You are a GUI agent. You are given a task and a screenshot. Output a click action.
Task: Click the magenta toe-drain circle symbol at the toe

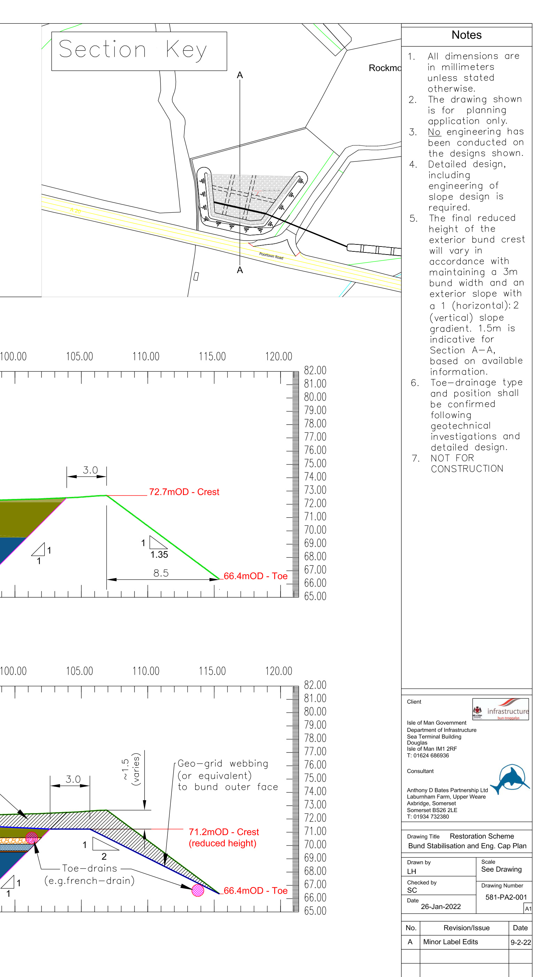pyautogui.click(x=197, y=890)
